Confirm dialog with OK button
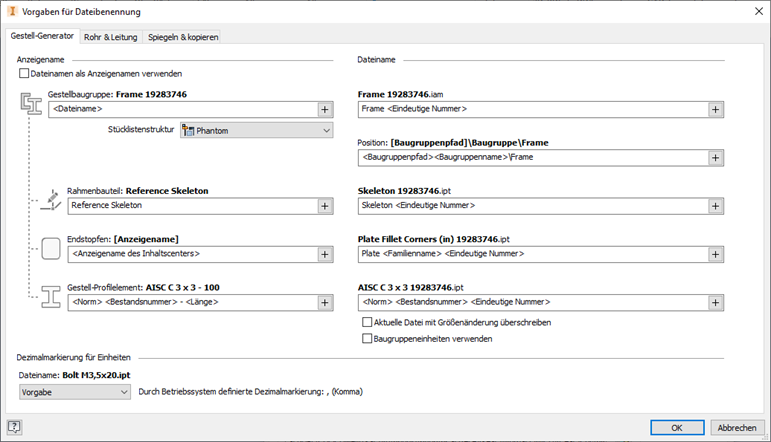 [677, 427]
